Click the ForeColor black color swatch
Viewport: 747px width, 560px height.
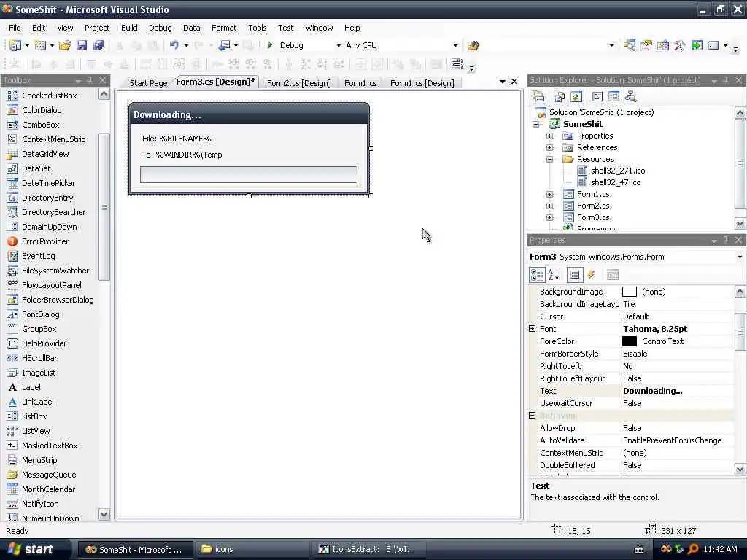tap(630, 341)
